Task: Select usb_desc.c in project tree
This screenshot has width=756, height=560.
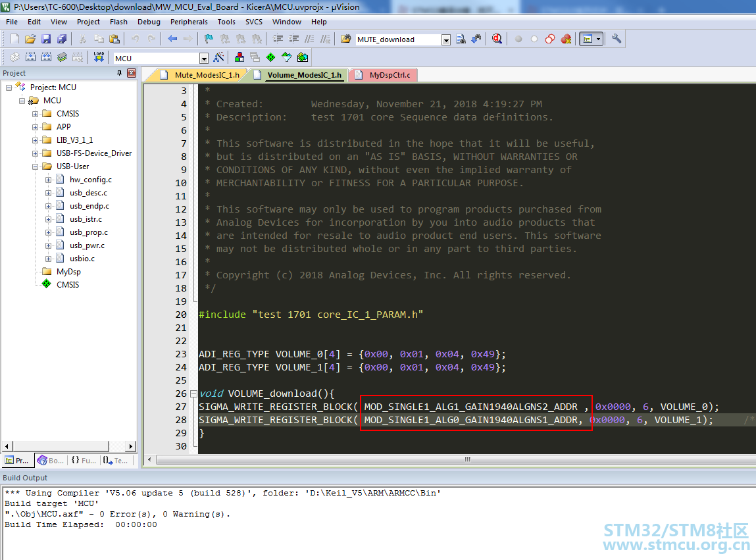Action: point(88,192)
